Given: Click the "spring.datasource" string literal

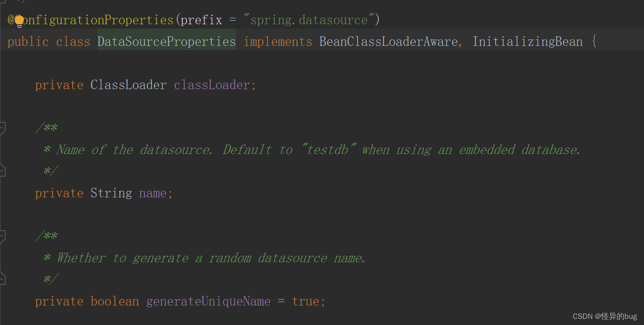Looking at the screenshot, I should click(309, 20).
